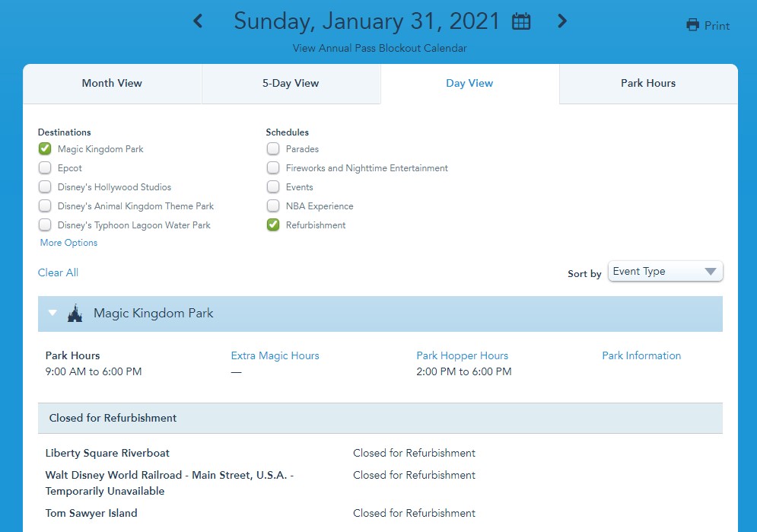The image size is (757, 532).
Task: Open the Park Information link
Action: point(641,355)
